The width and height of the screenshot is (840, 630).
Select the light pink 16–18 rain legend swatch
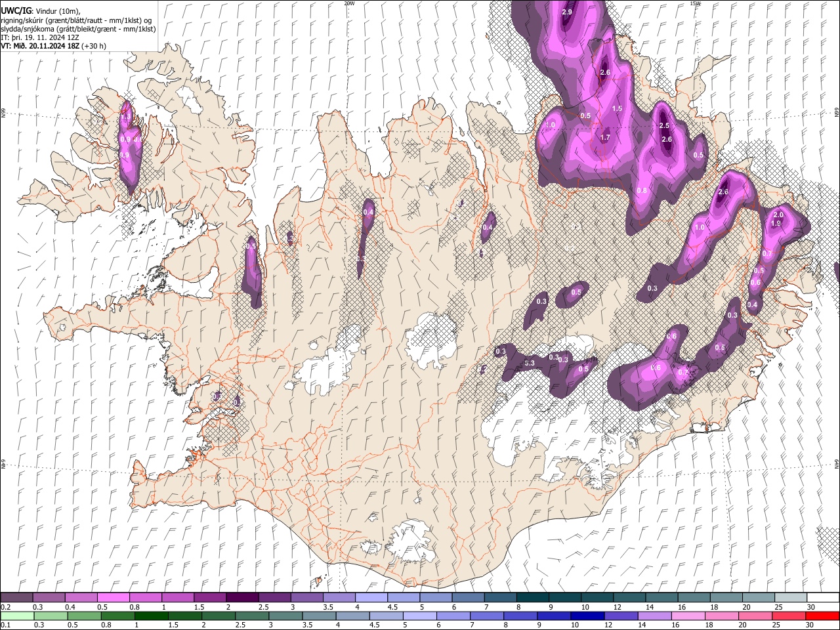coord(688,616)
